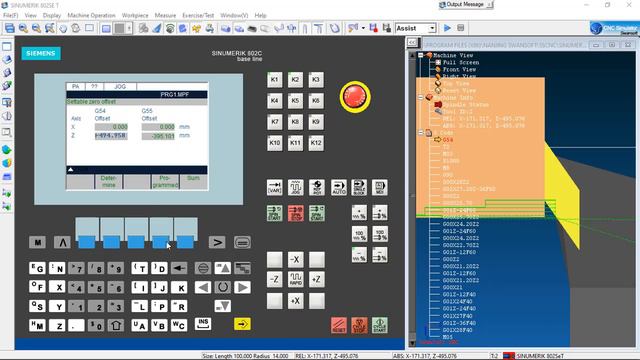The height and width of the screenshot is (360, 640).
Task: Select VAR increment key
Action: tap(275, 187)
